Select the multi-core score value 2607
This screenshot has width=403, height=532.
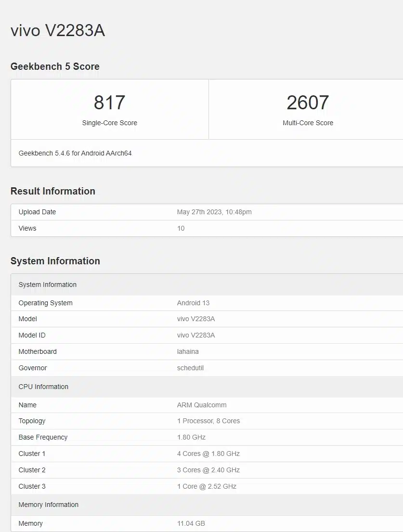click(308, 103)
